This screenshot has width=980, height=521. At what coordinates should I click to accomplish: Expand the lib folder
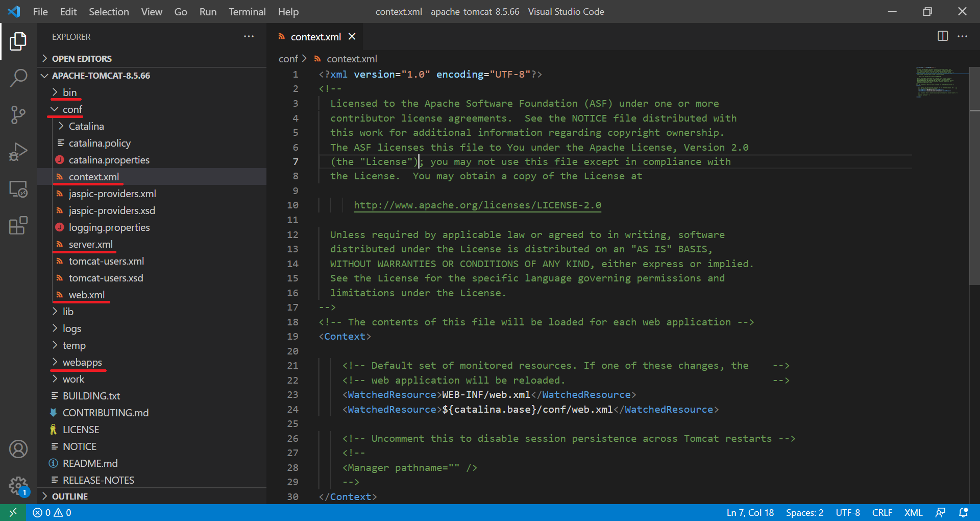(68, 312)
